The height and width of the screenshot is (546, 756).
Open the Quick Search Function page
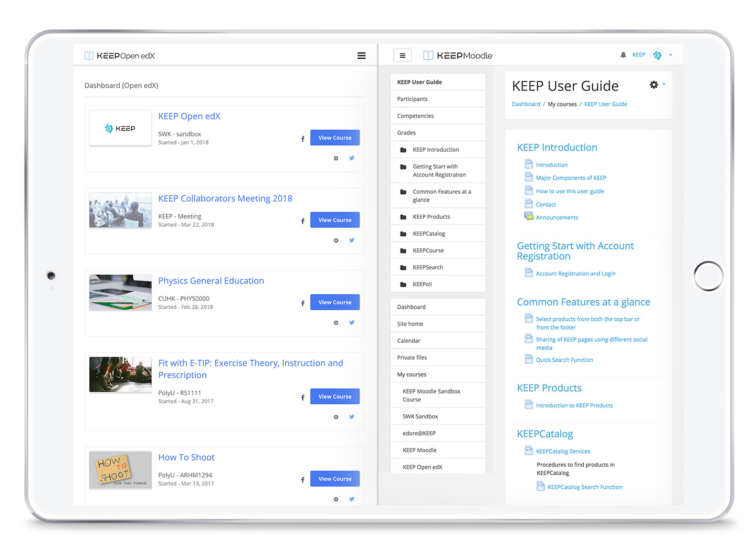coord(564,360)
